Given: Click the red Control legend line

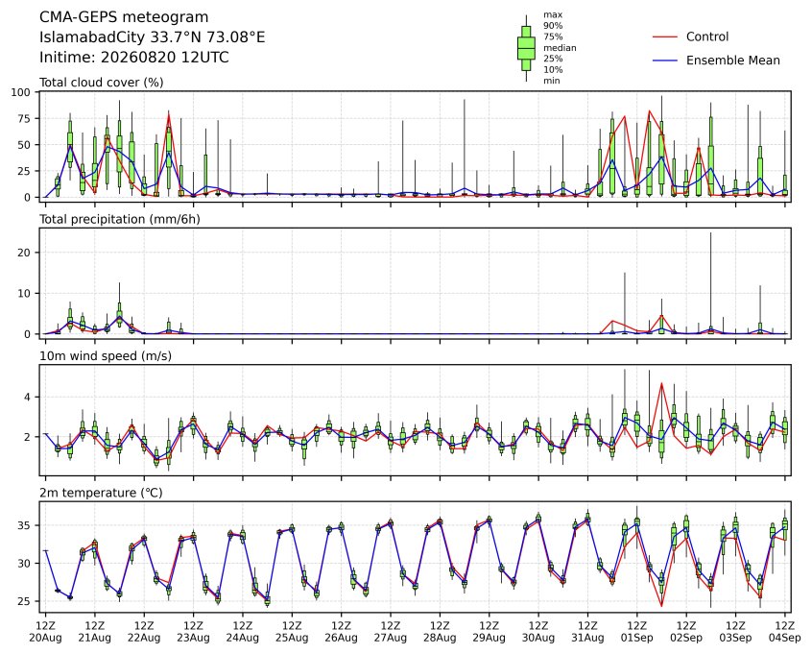Looking at the screenshot, I should coord(665,36).
